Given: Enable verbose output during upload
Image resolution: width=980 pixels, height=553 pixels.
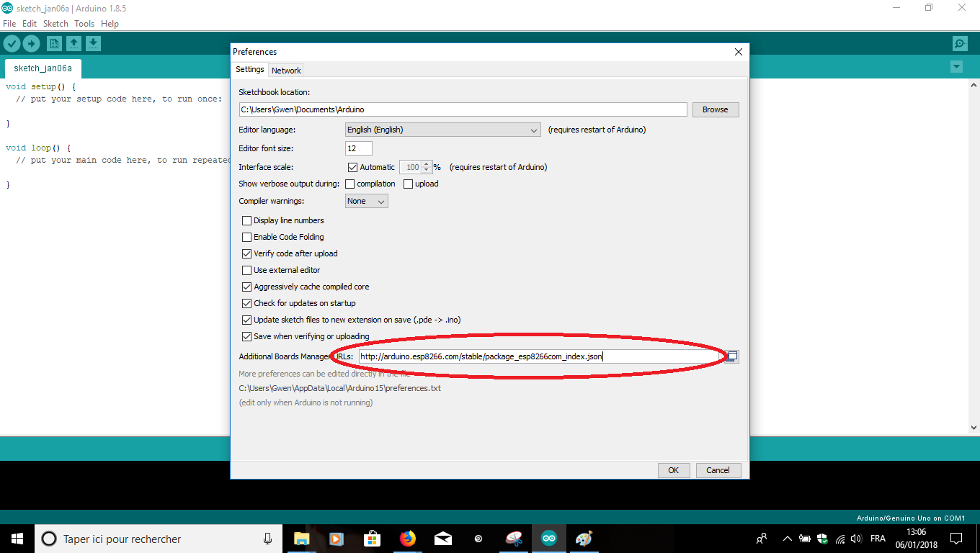Looking at the screenshot, I should [x=409, y=184].
